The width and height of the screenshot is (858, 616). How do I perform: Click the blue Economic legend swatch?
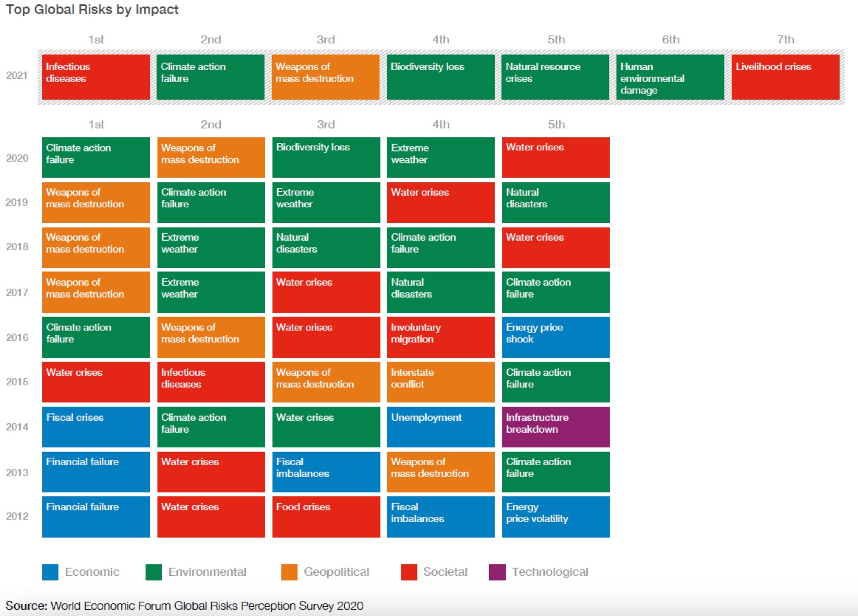click(x=50, y=572)
